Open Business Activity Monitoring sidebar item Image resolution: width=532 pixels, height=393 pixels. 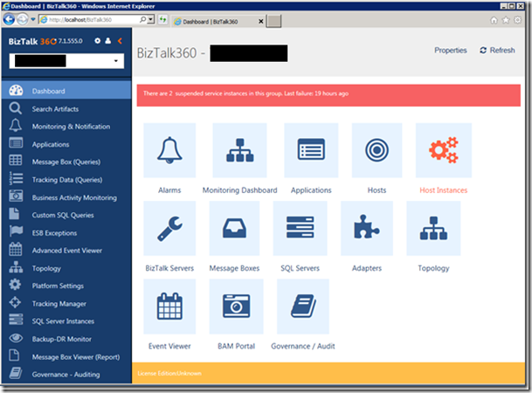(66, 197)
